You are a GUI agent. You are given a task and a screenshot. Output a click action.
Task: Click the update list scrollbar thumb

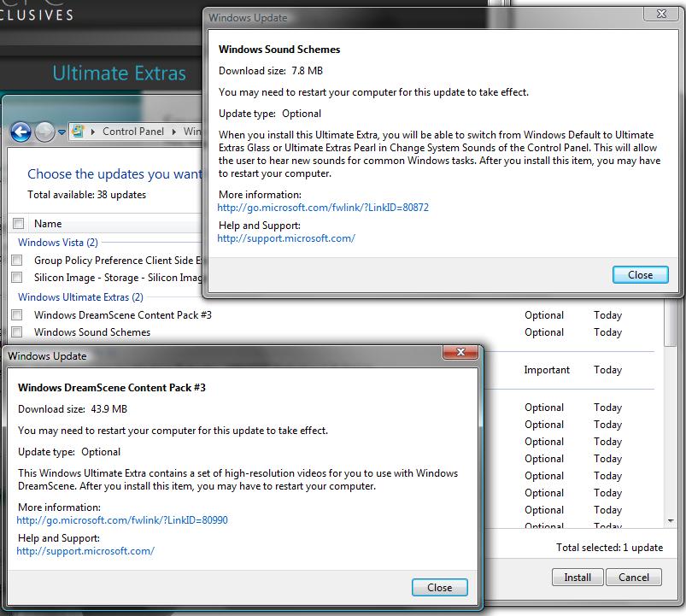click(670, 324)
